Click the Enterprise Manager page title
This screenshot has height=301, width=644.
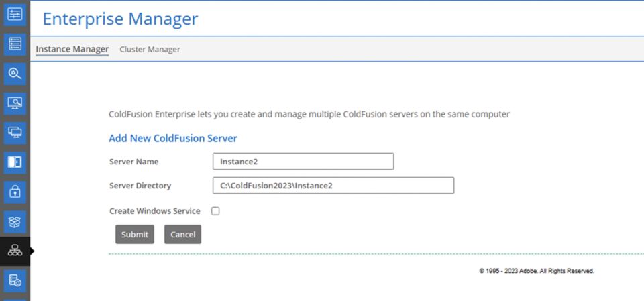click(120, 19)
